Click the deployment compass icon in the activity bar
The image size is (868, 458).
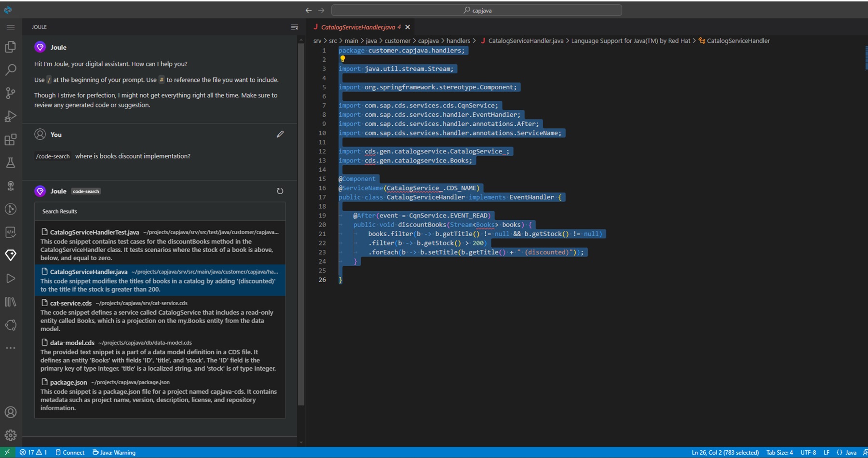click(11, 209)
